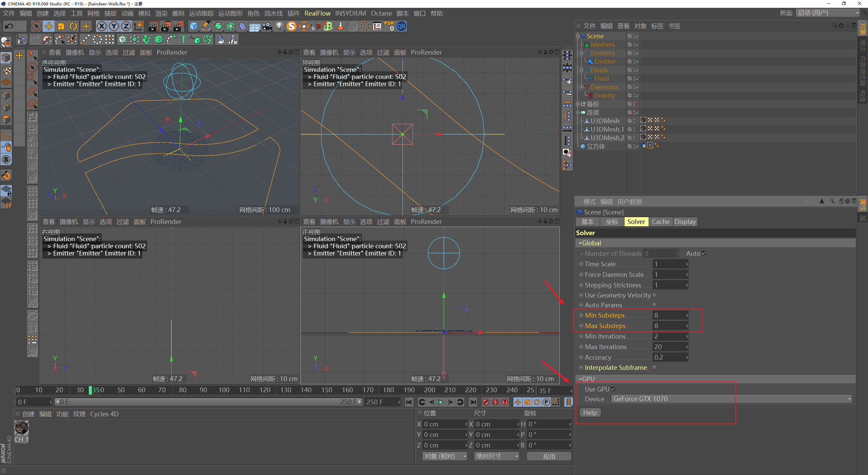Toggle the Use GPU checkbox
The image size is (868, 475).
coord(613,389)
